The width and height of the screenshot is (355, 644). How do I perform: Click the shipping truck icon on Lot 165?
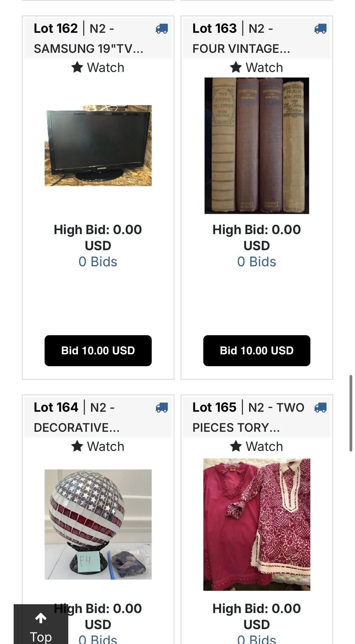point(320,408)
